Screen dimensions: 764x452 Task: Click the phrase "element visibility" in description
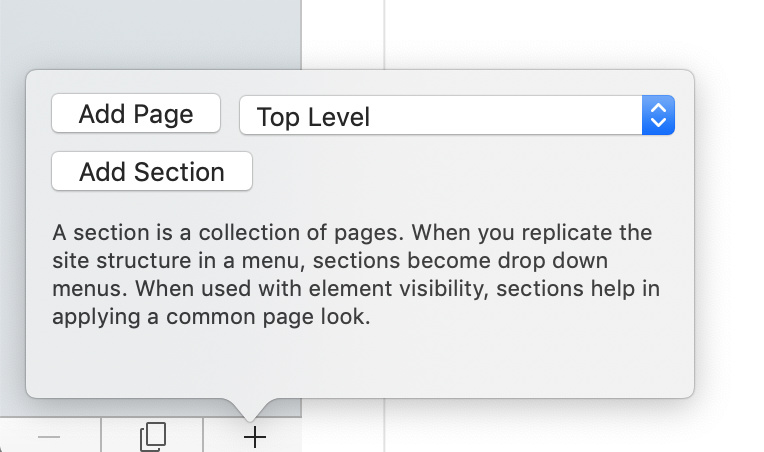[398, 288]
